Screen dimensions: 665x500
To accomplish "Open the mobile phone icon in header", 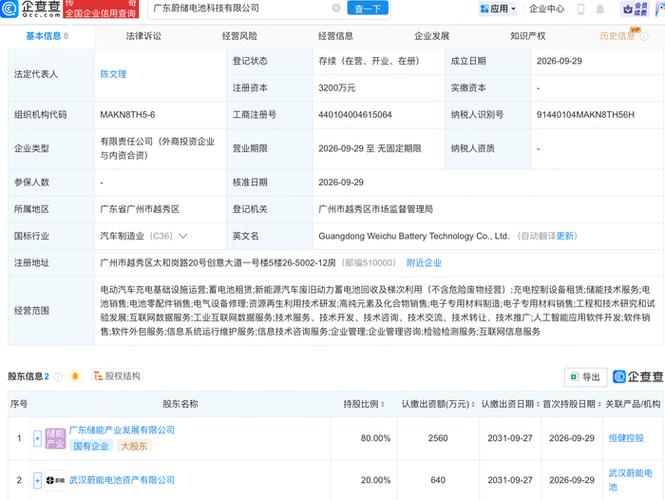I will coord(581,9).
